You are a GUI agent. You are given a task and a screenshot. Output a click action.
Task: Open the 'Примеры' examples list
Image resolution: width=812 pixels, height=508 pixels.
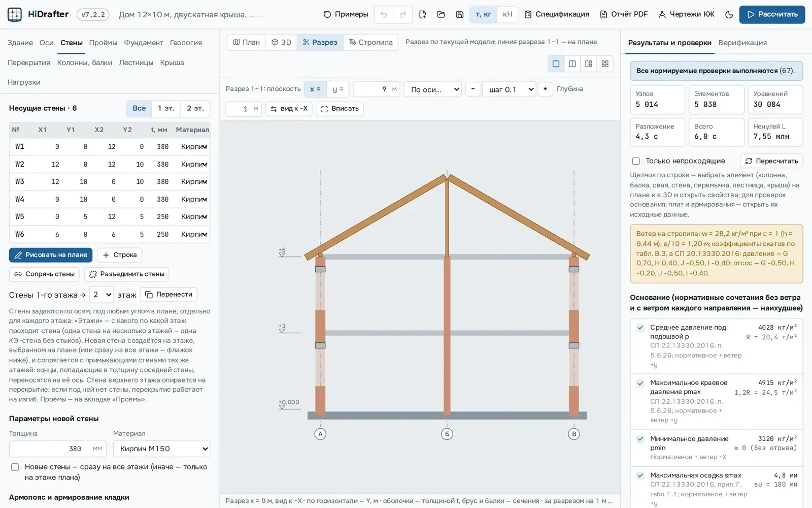point(346,14)
